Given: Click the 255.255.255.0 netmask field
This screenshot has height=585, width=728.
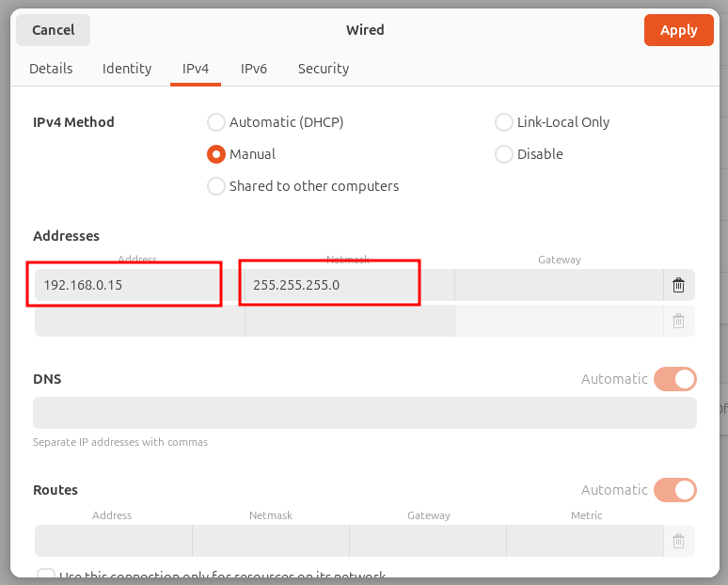Looking at the screenshot, I should pos(350,285).
